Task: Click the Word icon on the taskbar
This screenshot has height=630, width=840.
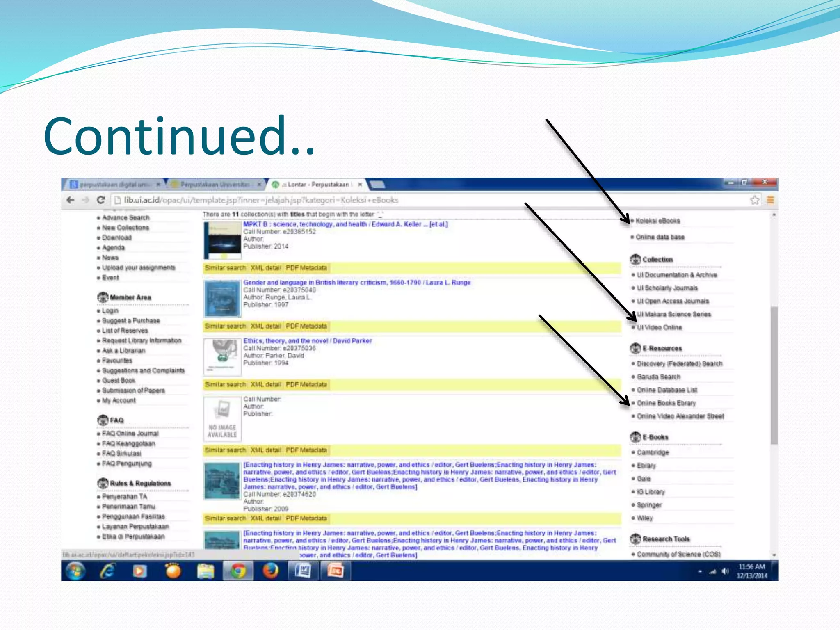Action: [303, 571]
